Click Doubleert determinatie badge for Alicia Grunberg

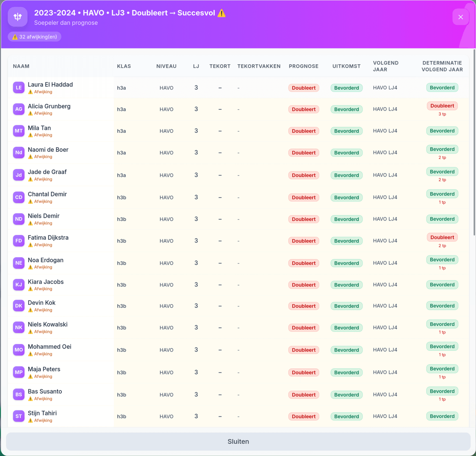coord(442,106)
